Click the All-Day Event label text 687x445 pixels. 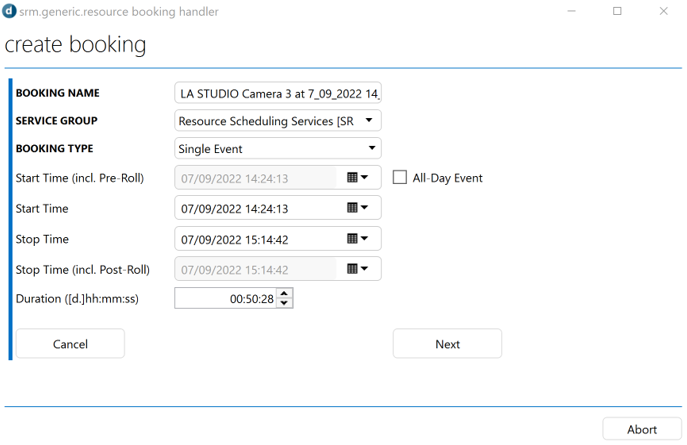tap(447, 178)
